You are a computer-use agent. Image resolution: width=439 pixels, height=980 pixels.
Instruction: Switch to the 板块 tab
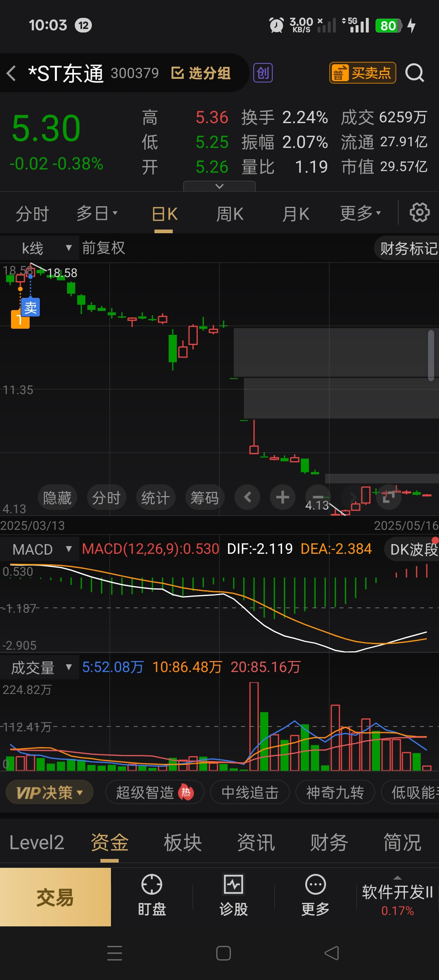coord(183,842)
